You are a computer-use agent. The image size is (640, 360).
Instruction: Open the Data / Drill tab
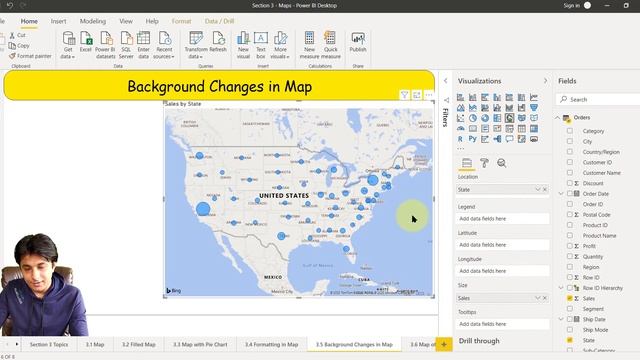[x=219, y=21]
